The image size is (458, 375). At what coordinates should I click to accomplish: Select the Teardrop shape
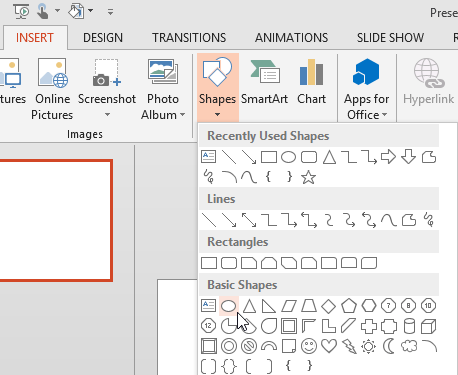coord(269,326)
